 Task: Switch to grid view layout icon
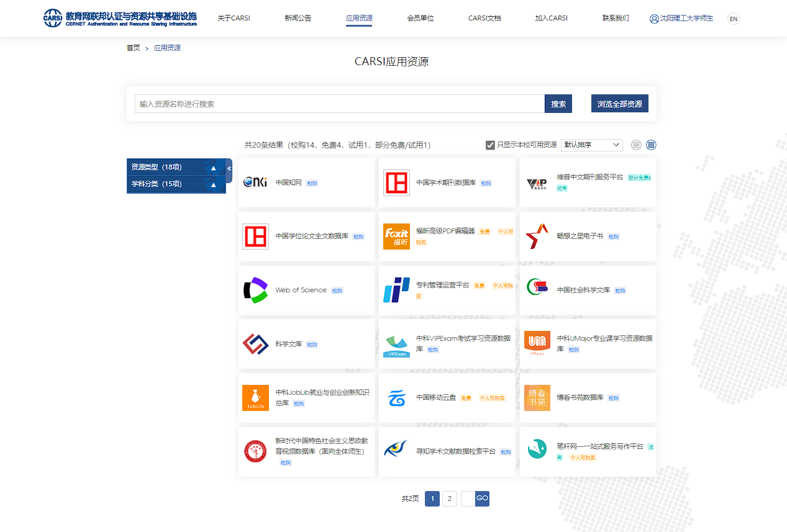[x=651, y=145]
